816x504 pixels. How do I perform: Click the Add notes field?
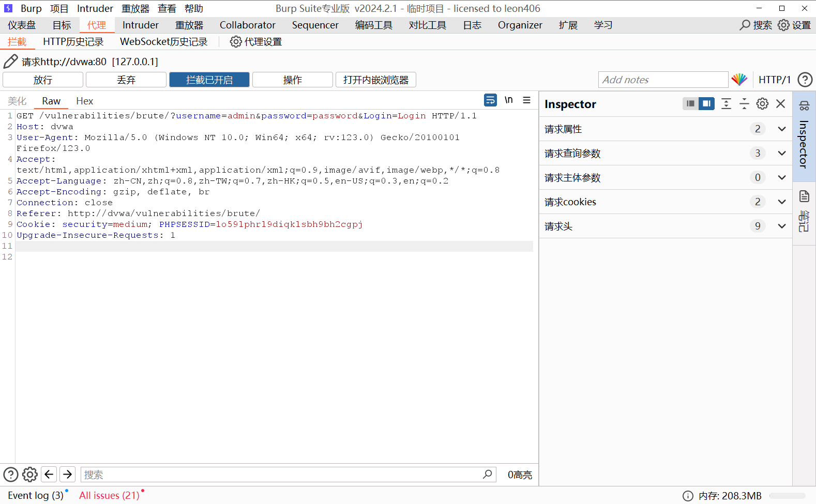coord(663,80)
